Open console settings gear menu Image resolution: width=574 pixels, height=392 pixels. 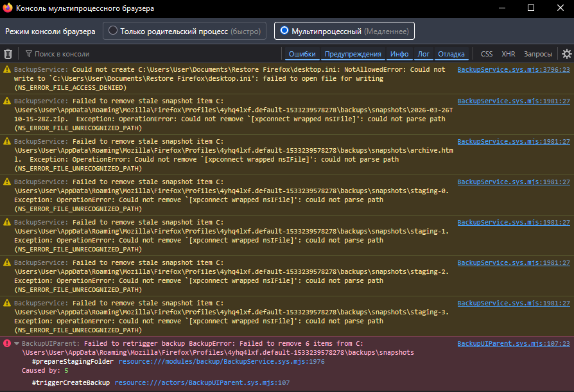566,54
